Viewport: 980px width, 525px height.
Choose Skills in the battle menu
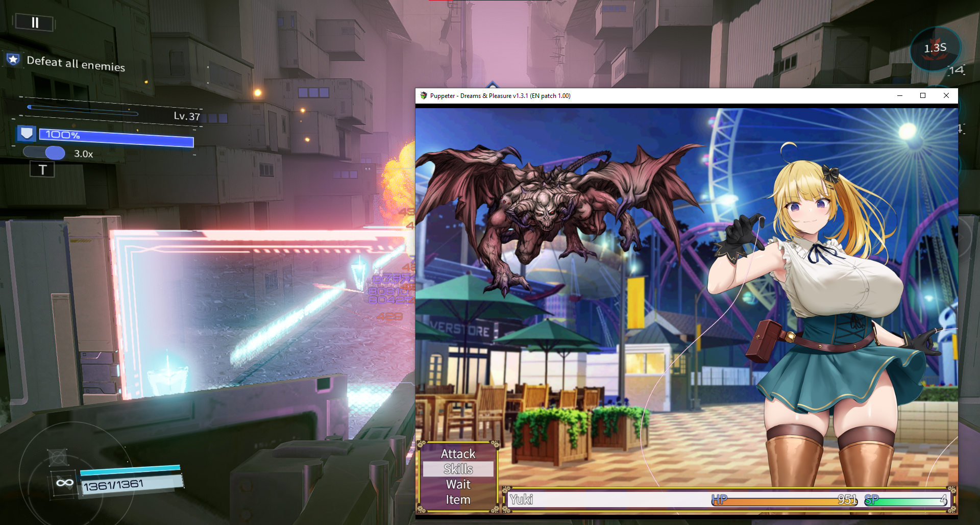458,469
